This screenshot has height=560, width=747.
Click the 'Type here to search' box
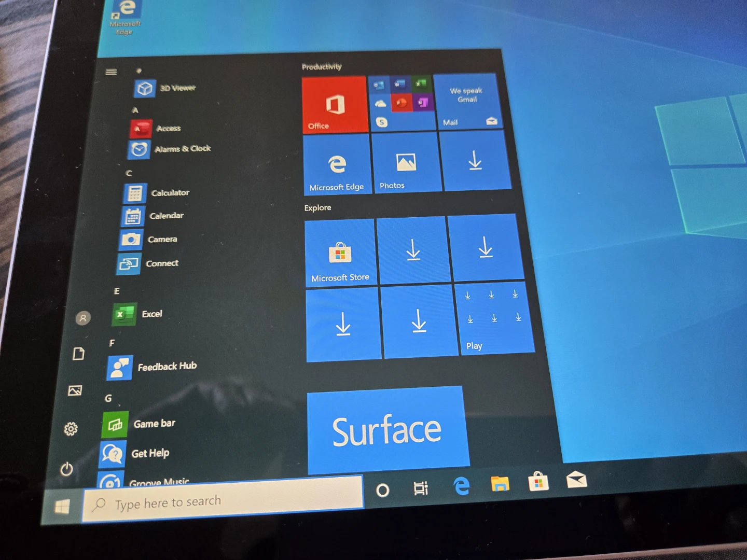pyautogui.click(x=223, y=499)
